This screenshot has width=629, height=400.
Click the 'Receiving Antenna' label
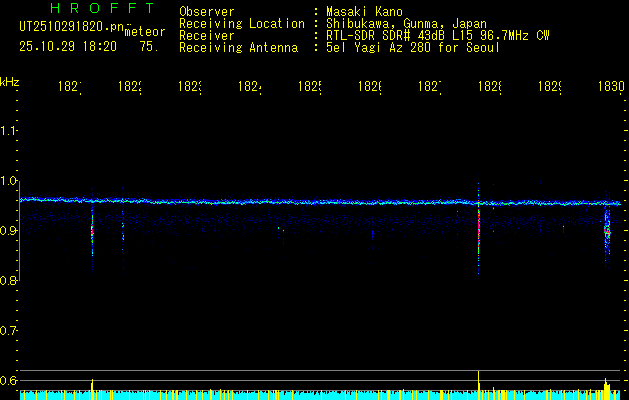coord(238,48)
